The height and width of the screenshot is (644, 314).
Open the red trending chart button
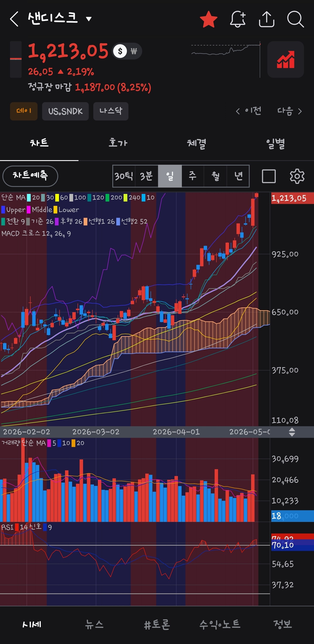(285, 59)
